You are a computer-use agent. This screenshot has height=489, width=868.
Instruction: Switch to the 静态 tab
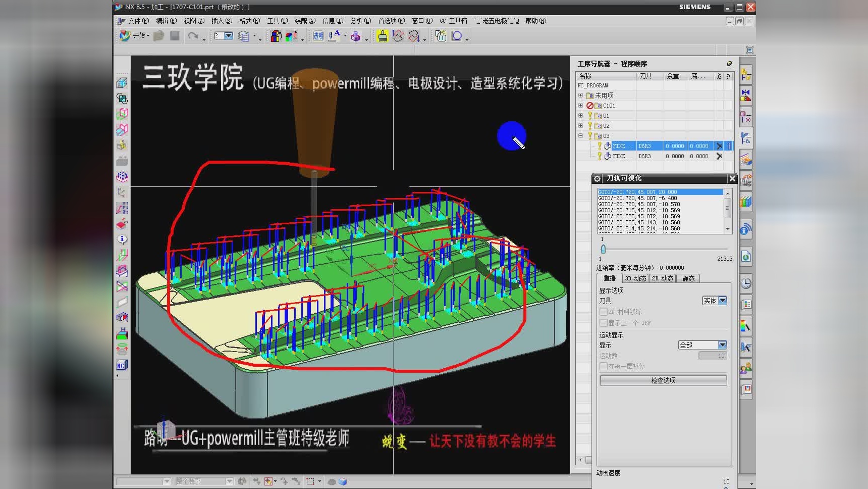[x=688, y=278]
